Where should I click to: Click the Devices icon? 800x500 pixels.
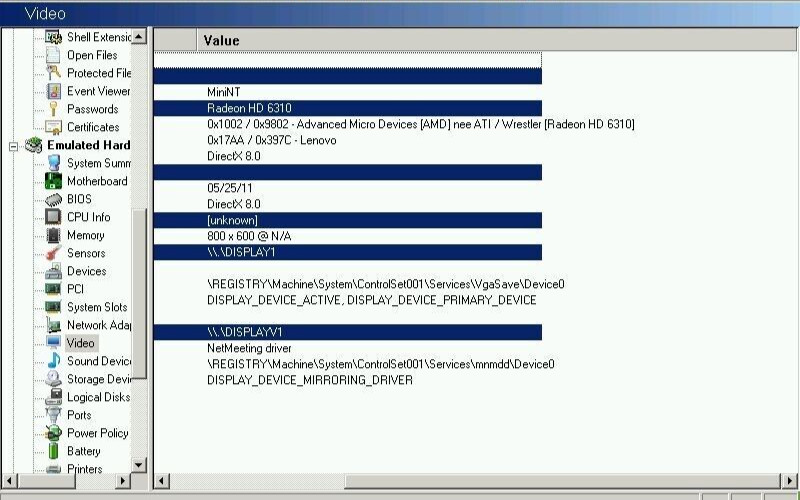[53, 271]
